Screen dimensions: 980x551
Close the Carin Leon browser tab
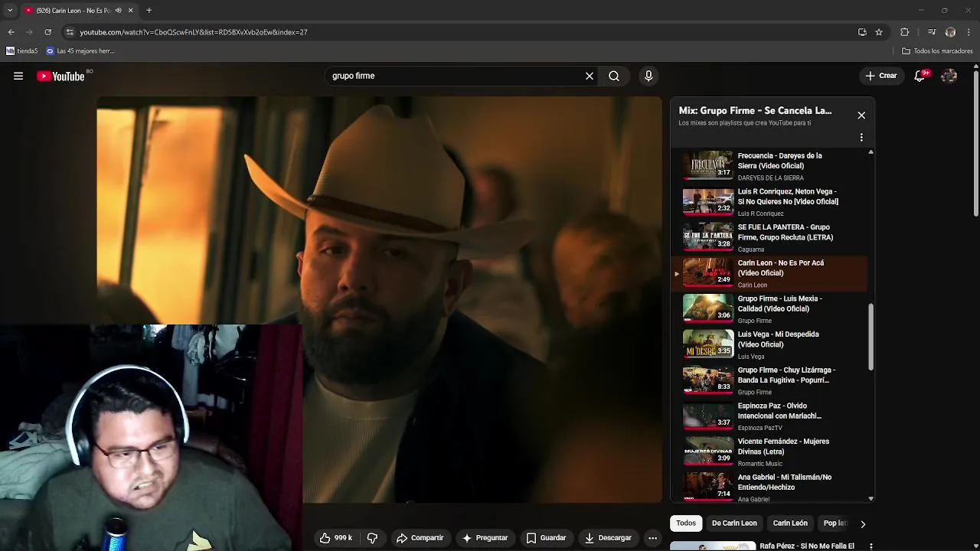[x=130, y=10]
